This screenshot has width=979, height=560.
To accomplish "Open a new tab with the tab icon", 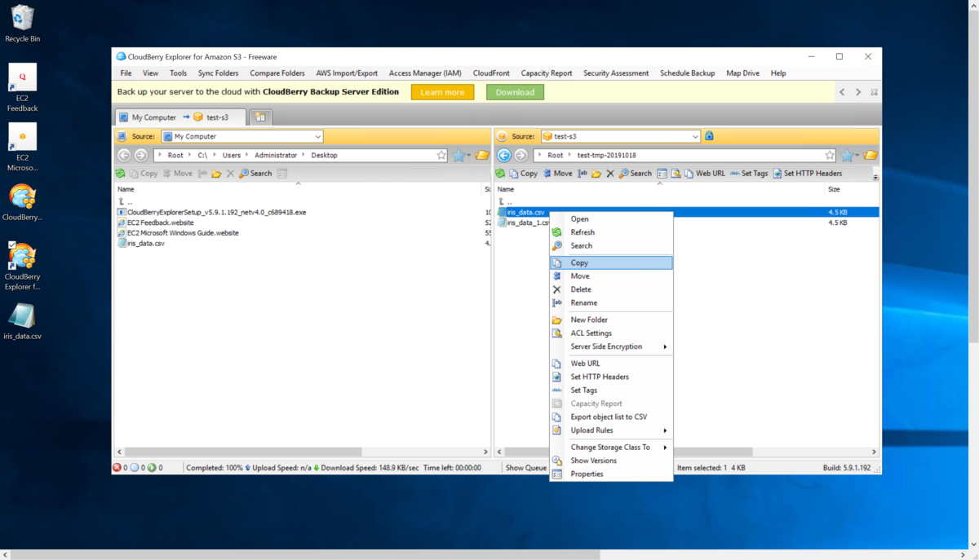I will point(260,117).
